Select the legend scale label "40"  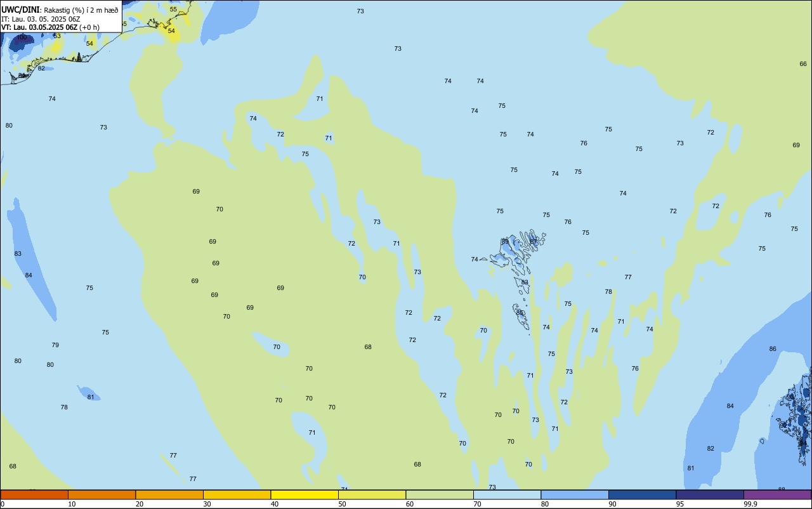(x=275, y=504)
